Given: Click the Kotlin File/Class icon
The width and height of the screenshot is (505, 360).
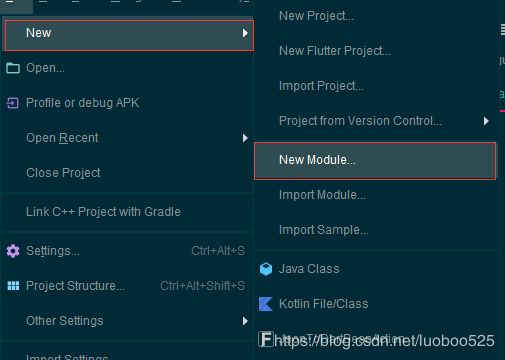Looking at the screenshot, I should point(266,304).
